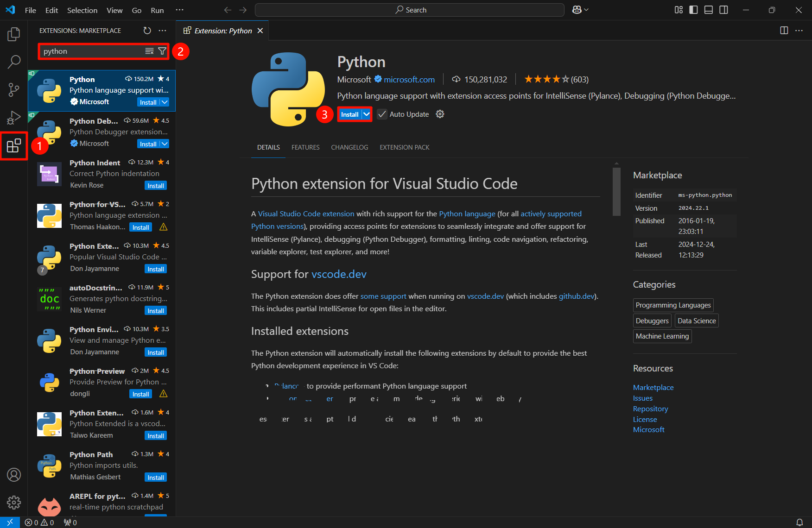Switch to the CHANGELOG tab

click(349, 147)
